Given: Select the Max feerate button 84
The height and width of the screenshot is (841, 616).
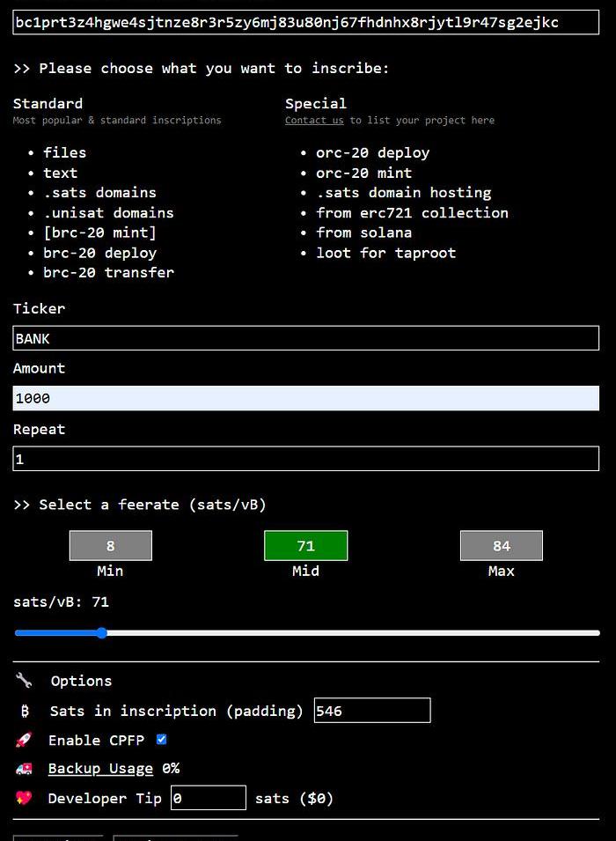Looking at the screenshot, I should (x=501, y=546).
